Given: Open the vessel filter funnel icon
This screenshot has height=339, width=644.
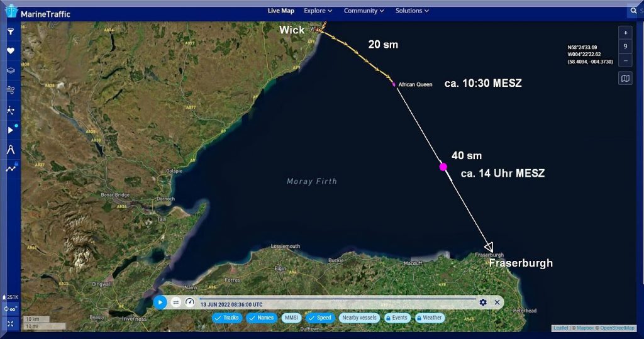Looking at the screenshot, I should click(11, 31).
